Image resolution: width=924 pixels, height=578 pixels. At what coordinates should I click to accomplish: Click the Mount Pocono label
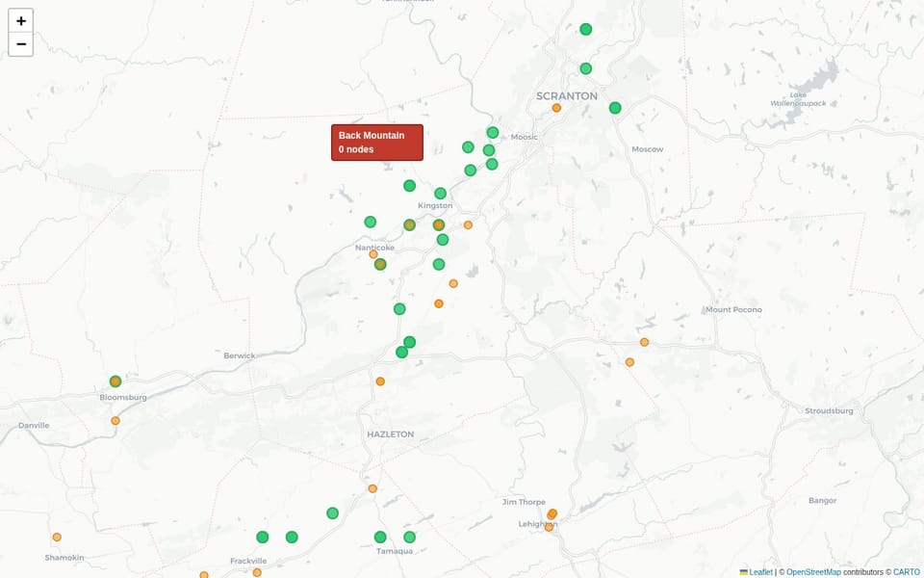pyautogui.click(x=733, y=309)
